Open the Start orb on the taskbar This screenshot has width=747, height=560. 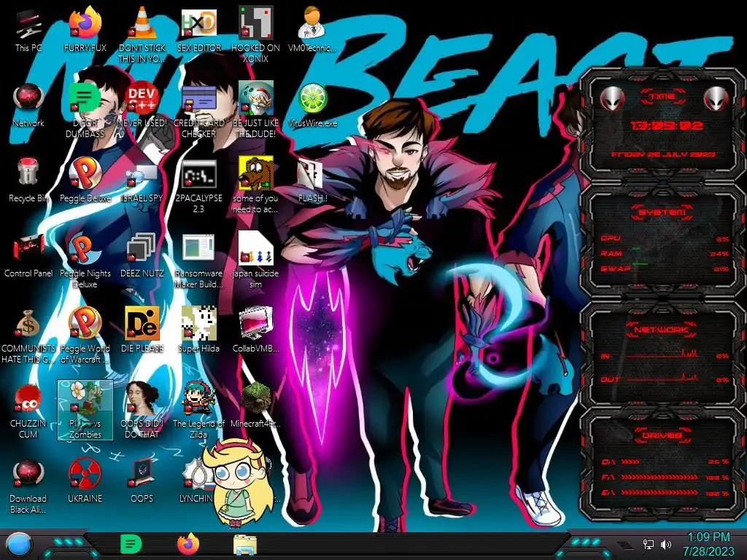[19, 545]
